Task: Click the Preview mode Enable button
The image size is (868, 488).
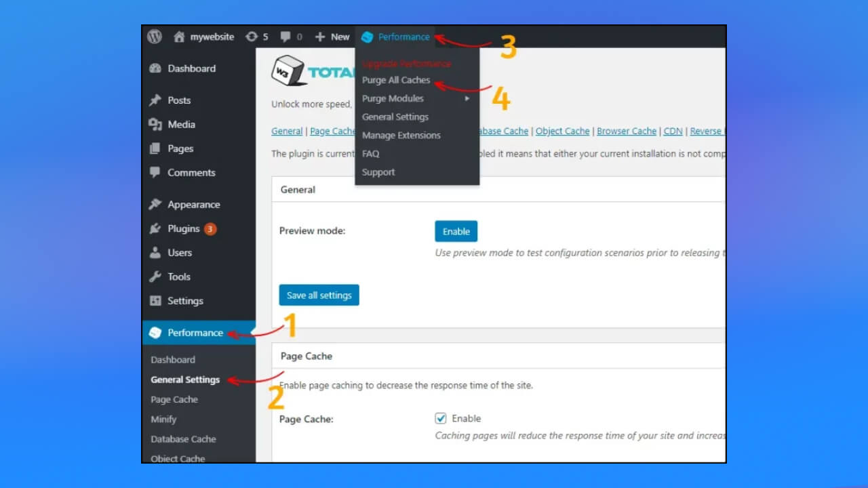Action: click(x=456, y=231)
